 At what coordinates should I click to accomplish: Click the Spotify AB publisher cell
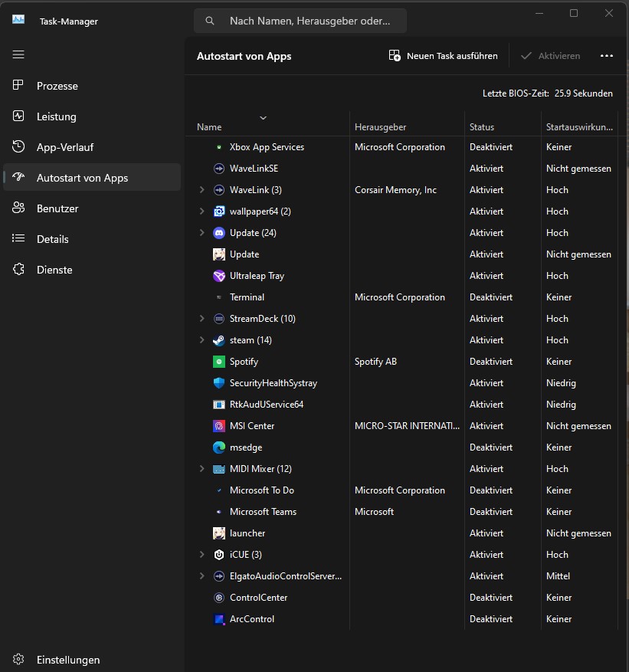tap(375, 362)
